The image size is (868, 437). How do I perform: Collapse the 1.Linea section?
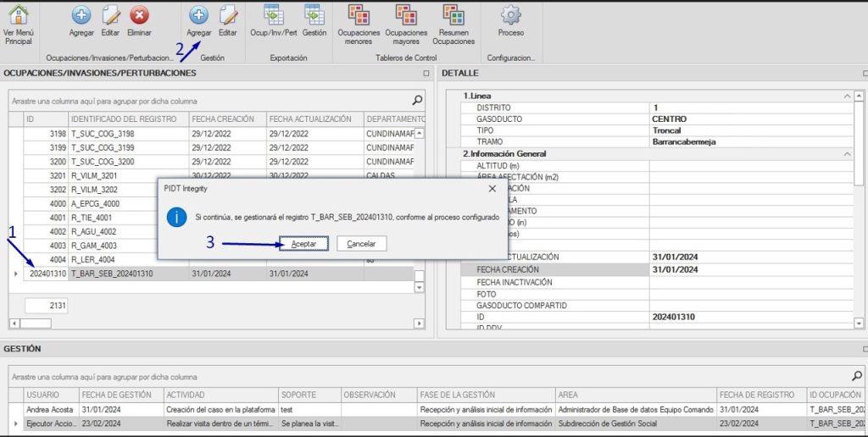848,97
